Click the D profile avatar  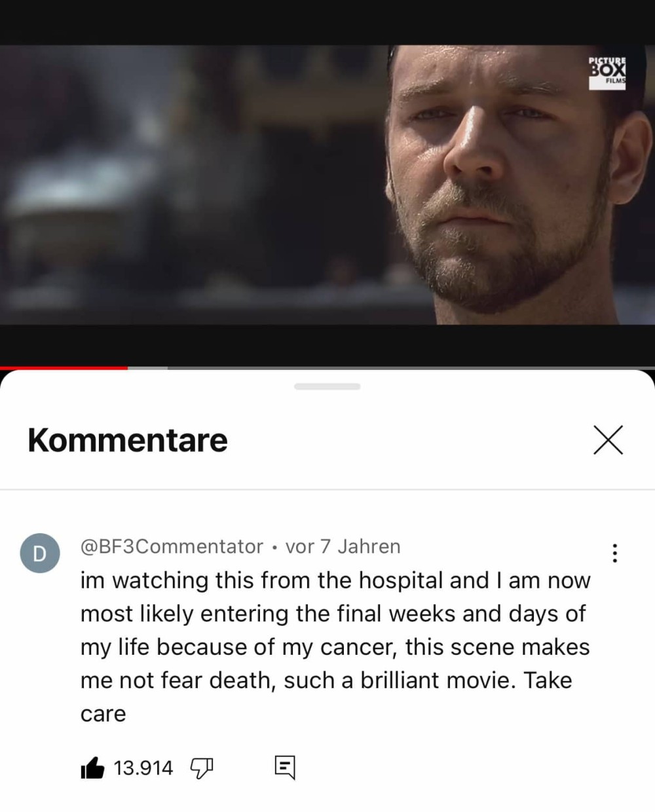40,553
